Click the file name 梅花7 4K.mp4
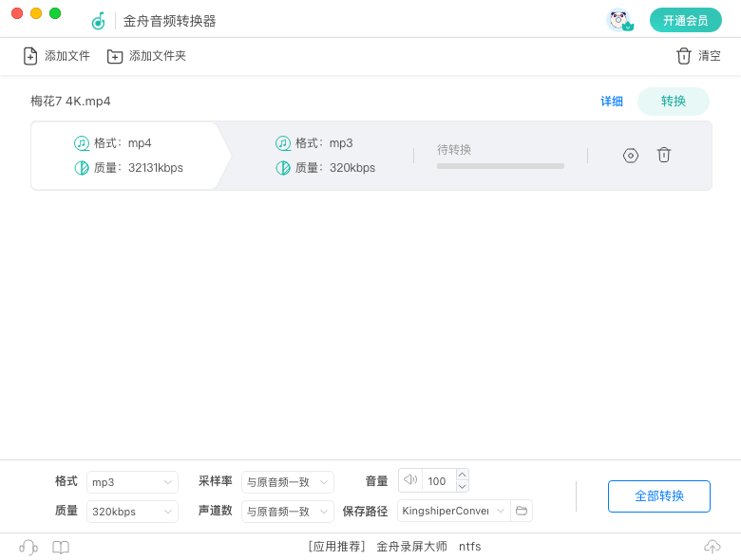The width and height of the screenshot is (741, 560). [x=70, y=101]
